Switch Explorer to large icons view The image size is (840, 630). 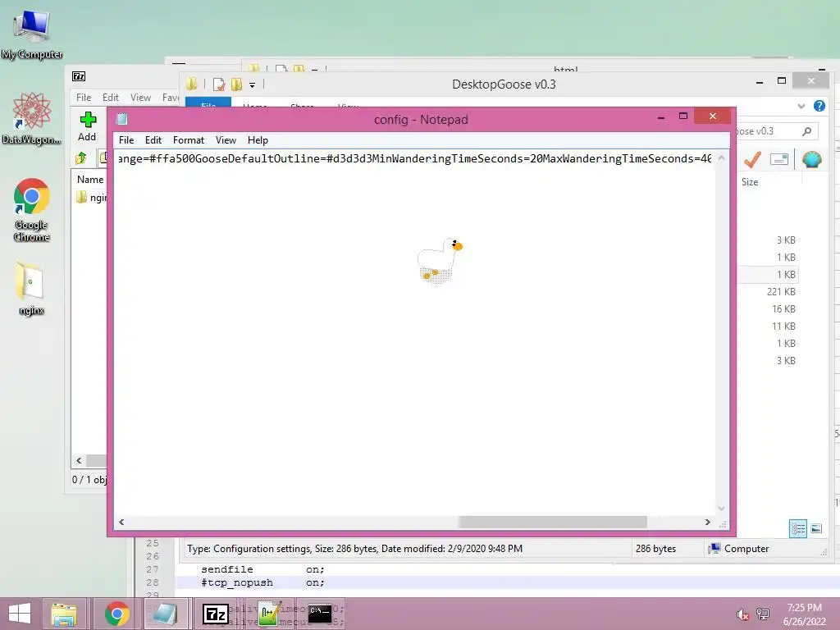click(816, 529)
